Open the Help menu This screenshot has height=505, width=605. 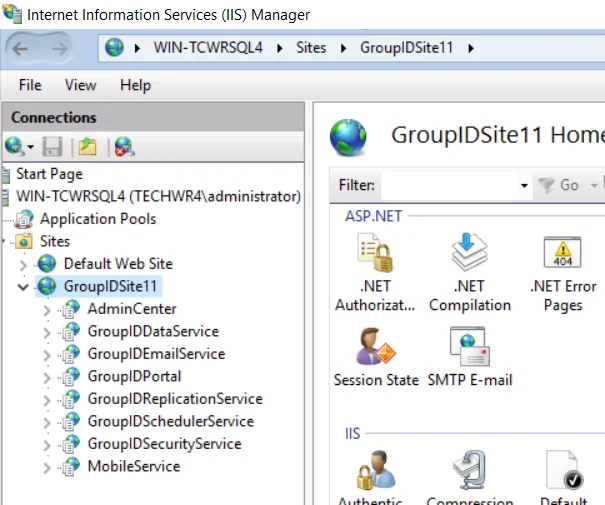pos(135,85)
